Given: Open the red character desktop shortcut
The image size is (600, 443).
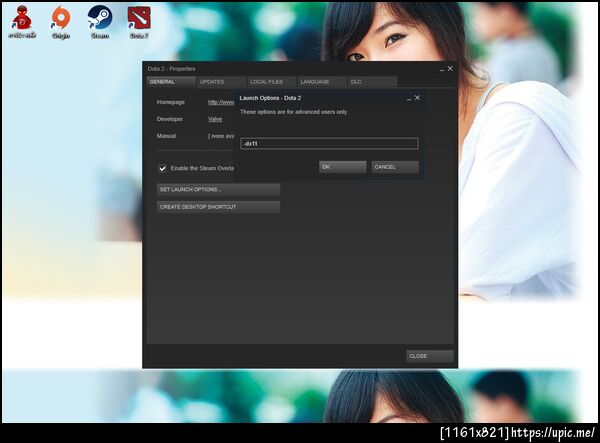Looking at the screenshot, I should tap(22, 22).
